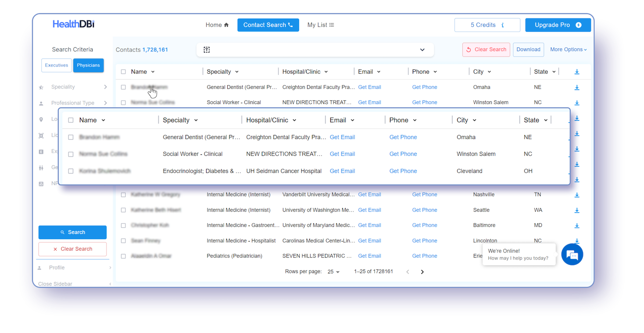Click the red Clear Search button at top
This screenshot has width=644, height=333.
pos(486,50)
